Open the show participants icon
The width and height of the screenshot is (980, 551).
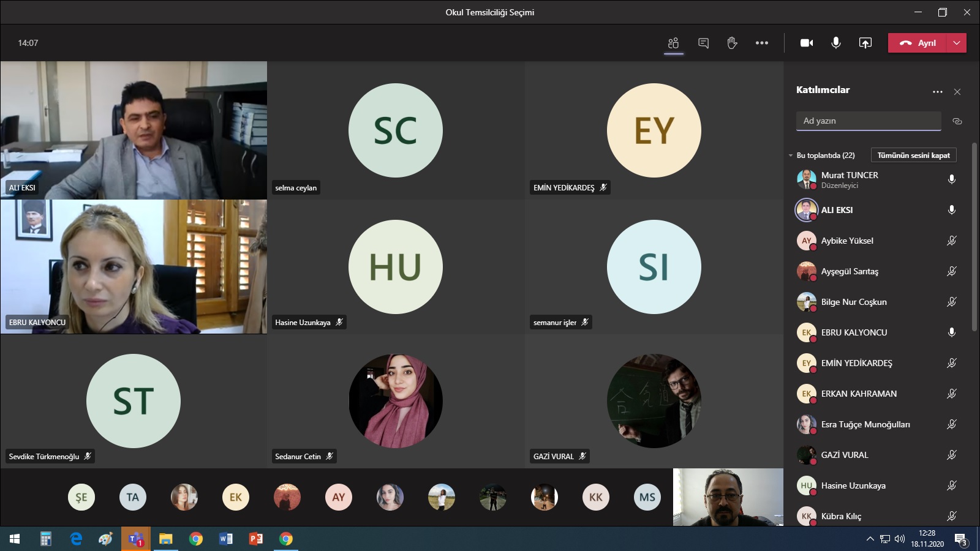(x=674, y=43)
